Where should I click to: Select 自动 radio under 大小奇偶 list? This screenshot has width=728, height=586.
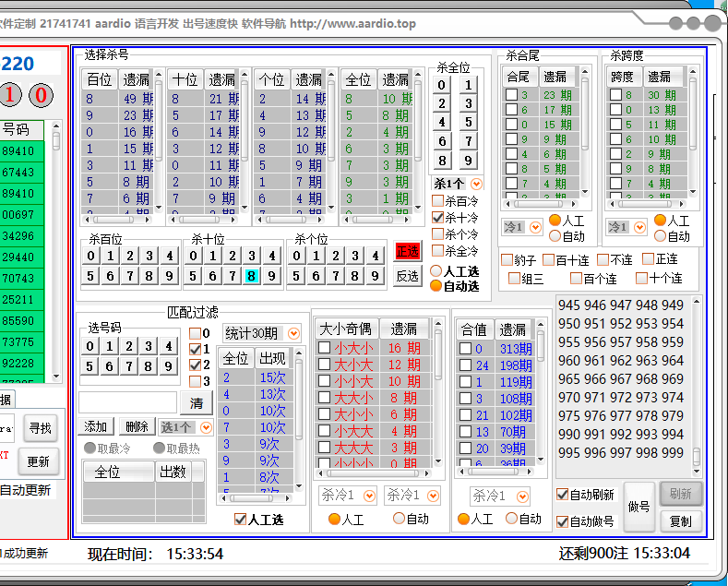(x=399, y=519)
